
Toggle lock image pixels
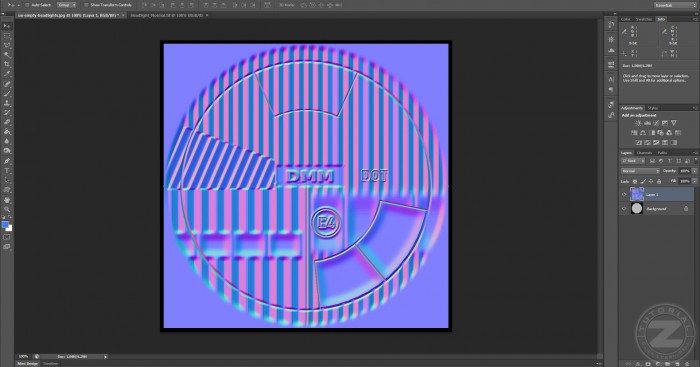pyautogui.click(x=643, y=181)
